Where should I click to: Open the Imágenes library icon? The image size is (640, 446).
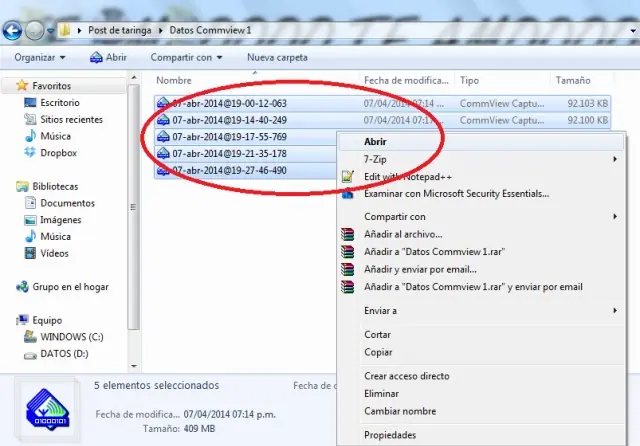30,220
